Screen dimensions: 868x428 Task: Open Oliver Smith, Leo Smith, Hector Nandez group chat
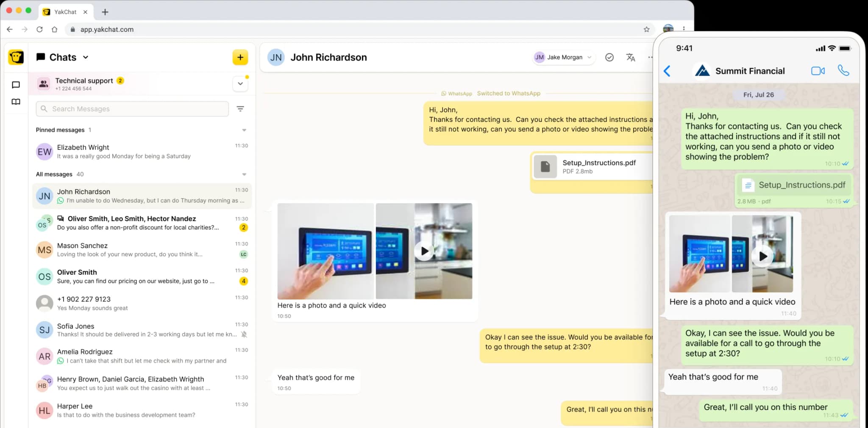click(142, 223)
